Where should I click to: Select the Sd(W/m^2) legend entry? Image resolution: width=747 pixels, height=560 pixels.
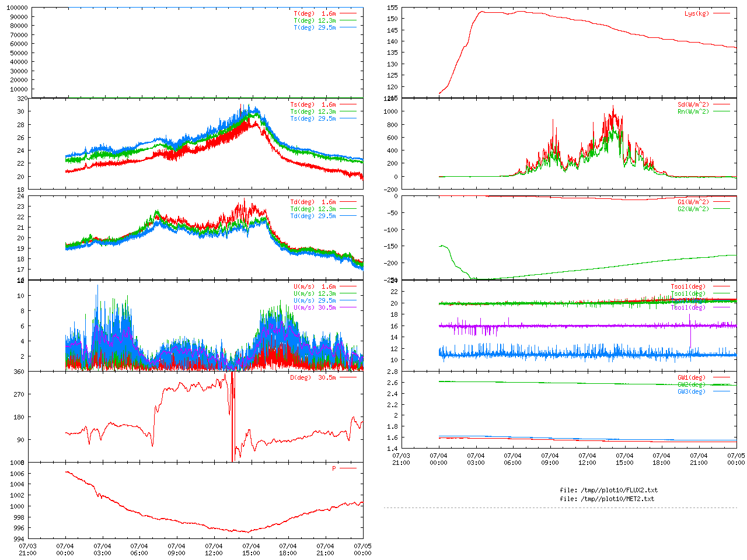[x=693, y=105]
